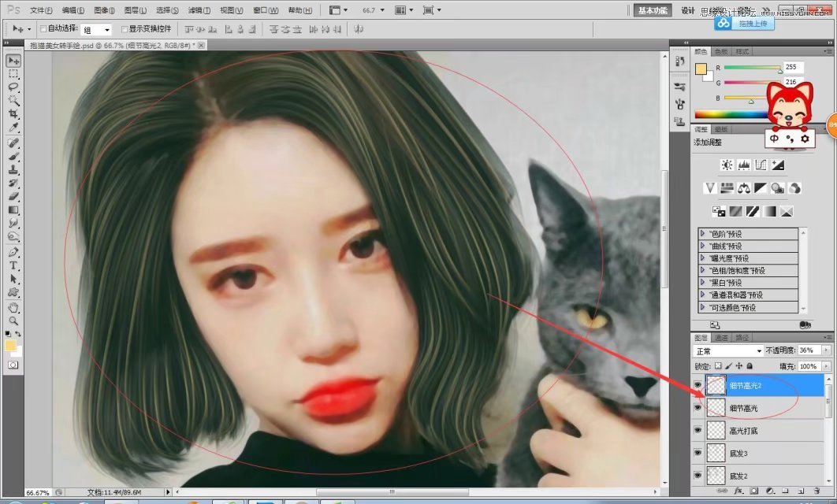The height and width of the screenshot is (504, 837).
Task: Open the 滤镜(T) menu
Action: click(x=199, y=10)
